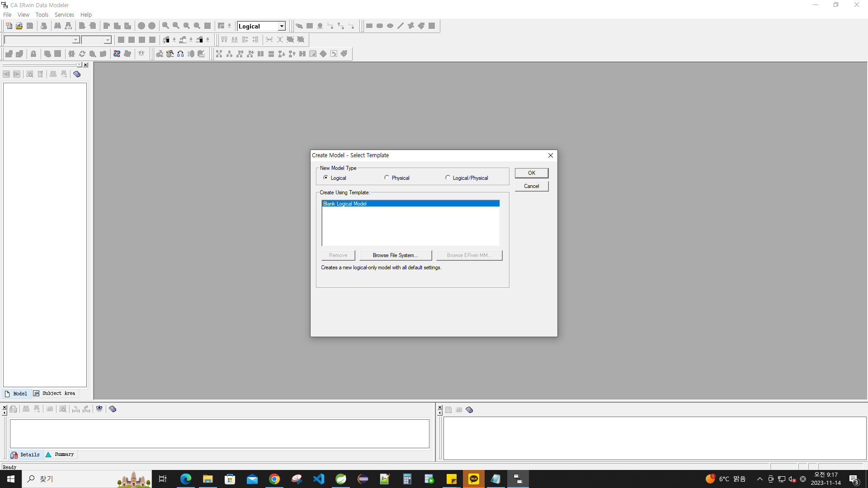Toggle the Details tab in bottom panel
Image resolution: width=868 pixels, height=488 pixels.
pos(24,454)
